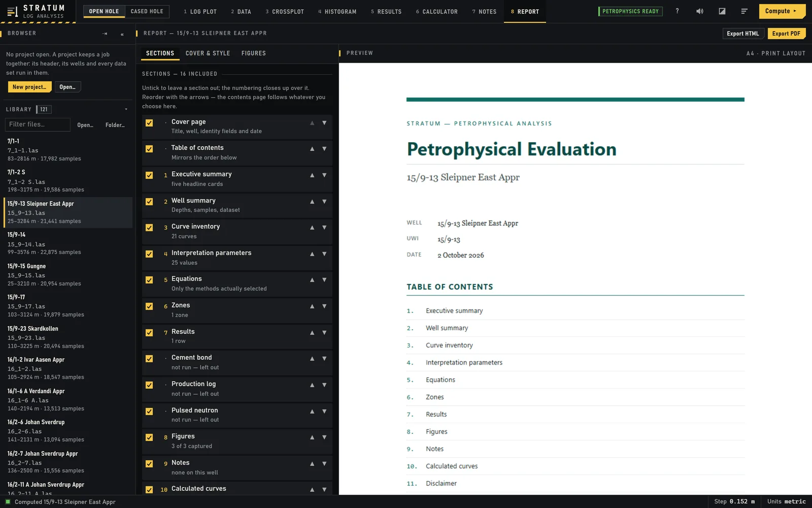
Task: Mute sound with the speaker icon
Action: click(699, 11)
